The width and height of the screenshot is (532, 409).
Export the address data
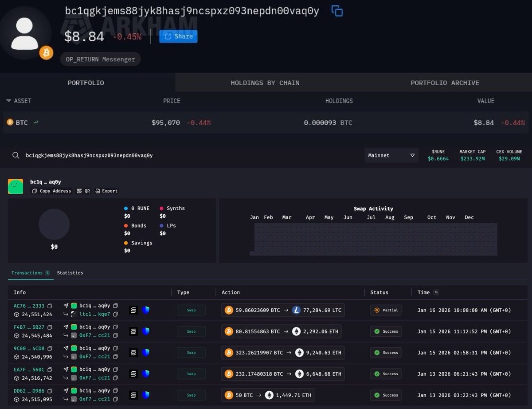click(106, 191)
